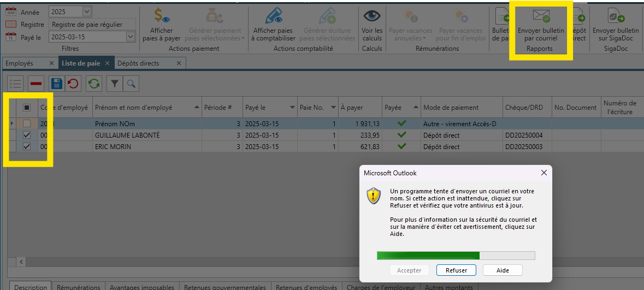
Task: Click the 233,95 amount cell
Action: coord(360,135)
